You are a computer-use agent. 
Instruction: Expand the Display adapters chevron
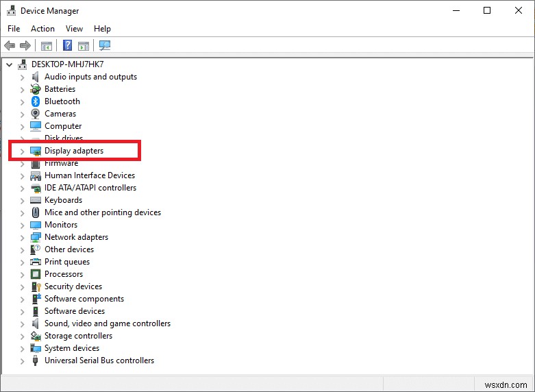point(22,151)
